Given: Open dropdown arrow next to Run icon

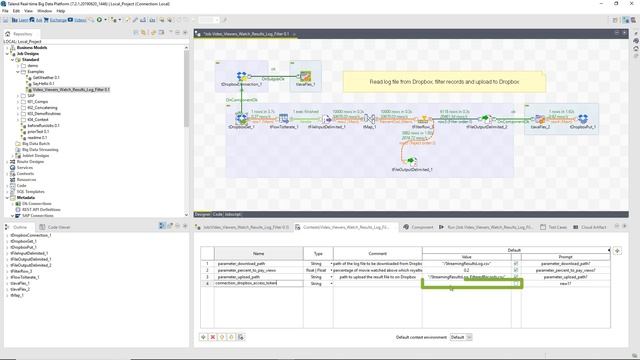Looking at the screenshot, I should tap(105, 20).
